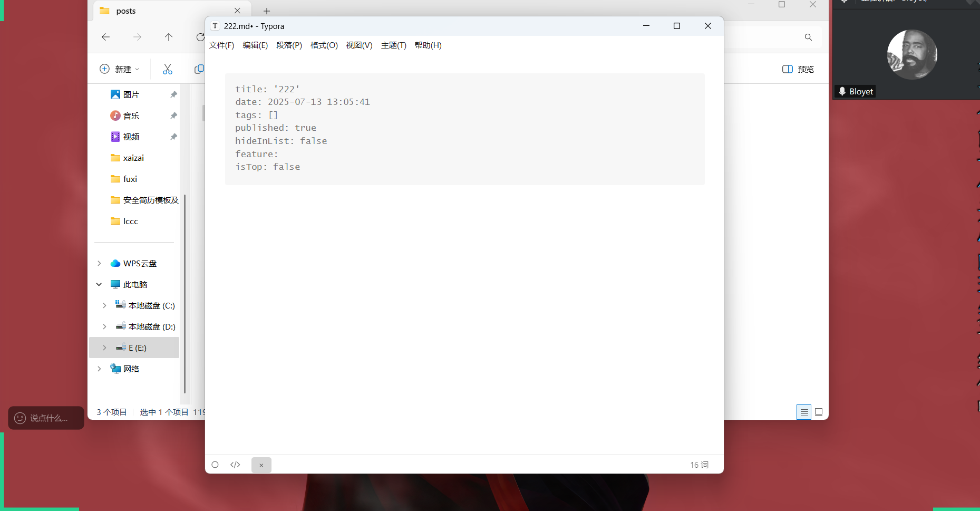The width and height of the screenshot is (980, 511).
Task: Dismiss the status bar X button
Action: (261, 465)
